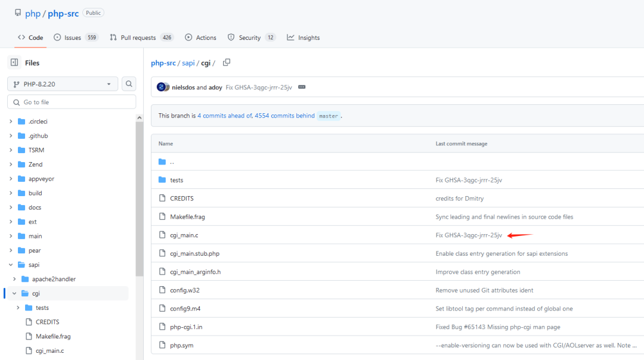644x360 pixels.
Task: Click the open cgi folder icon in tree
Action: pos(25,293)
